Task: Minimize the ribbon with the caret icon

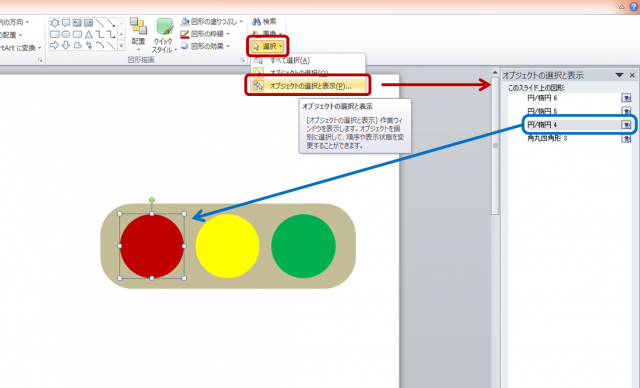Action: [622, 7]
